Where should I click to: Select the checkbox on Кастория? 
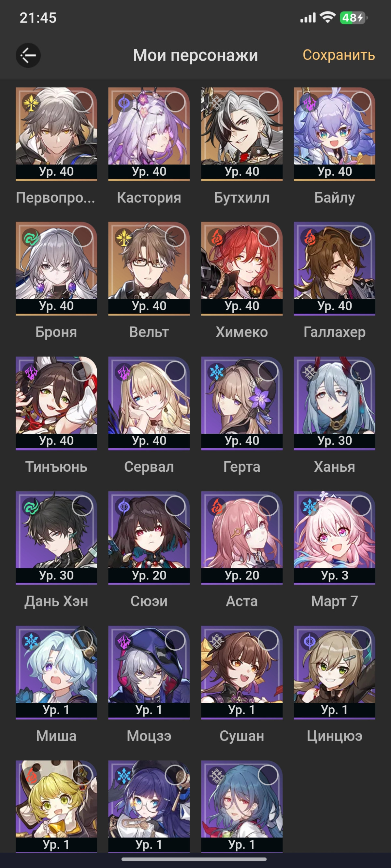coord(175,102)
